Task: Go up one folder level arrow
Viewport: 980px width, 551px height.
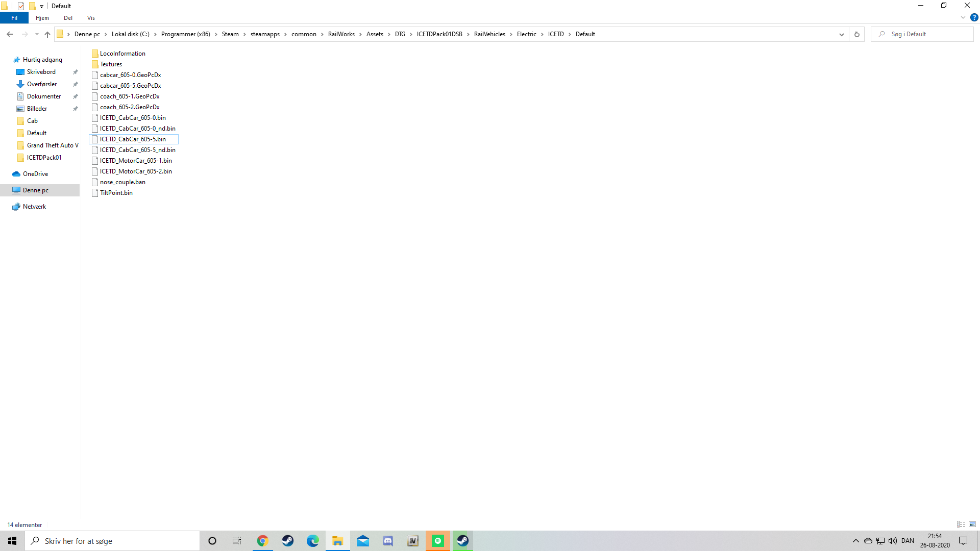Action: click(x=47, y=34)
